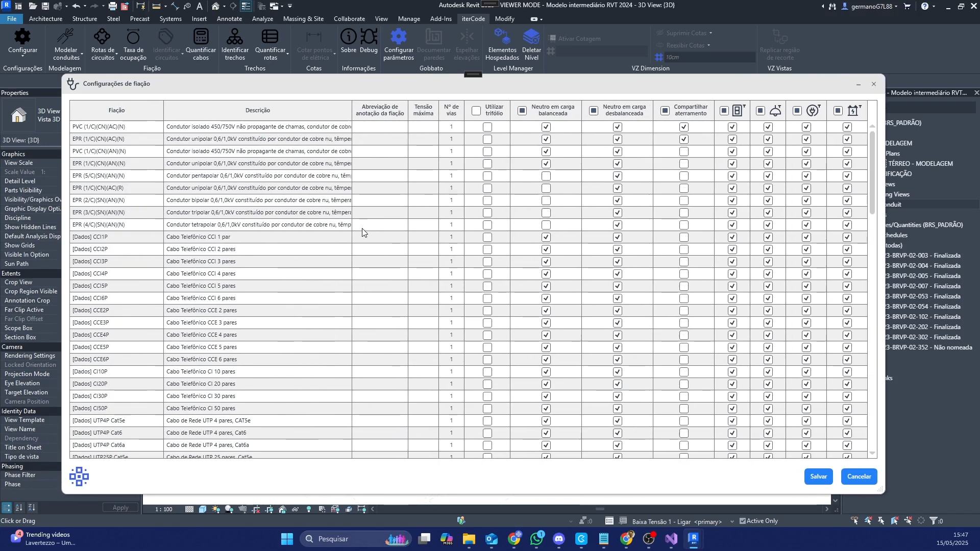Click Elementos Hospedados icon
980x551 pixels.
tap(502, 37)
